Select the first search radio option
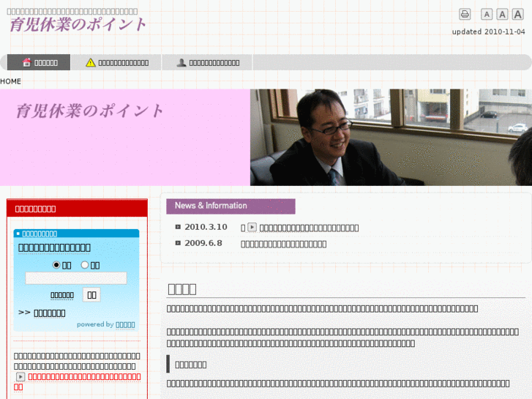Screen dimensions: 532x399 pyautogui.click(x=56, y=265)
